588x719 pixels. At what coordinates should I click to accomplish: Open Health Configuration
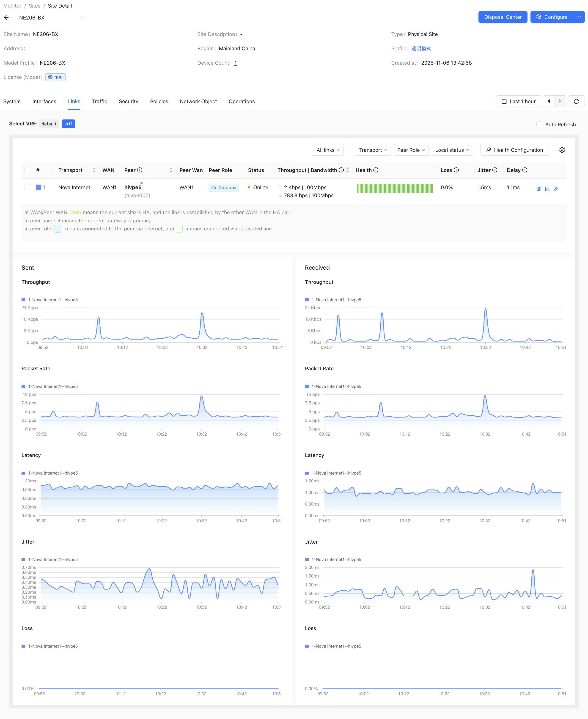[x=514, y=150]
